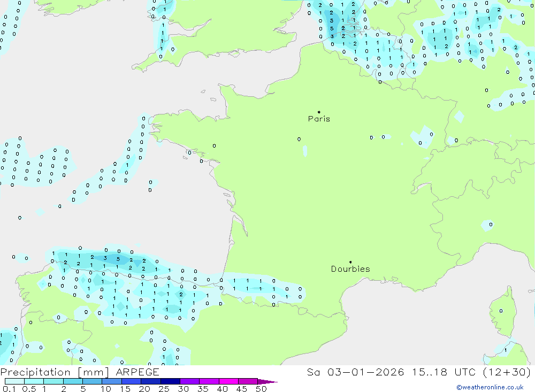The image size is (535, 392).
Task: Click the '30' legend scale label
Action: click(184, 389)
